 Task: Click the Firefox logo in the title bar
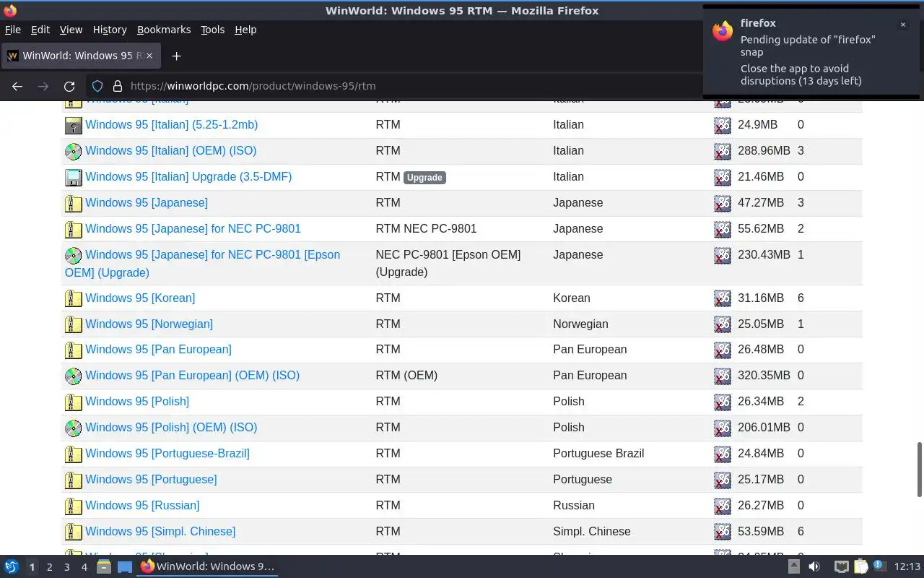click(9, 10)
